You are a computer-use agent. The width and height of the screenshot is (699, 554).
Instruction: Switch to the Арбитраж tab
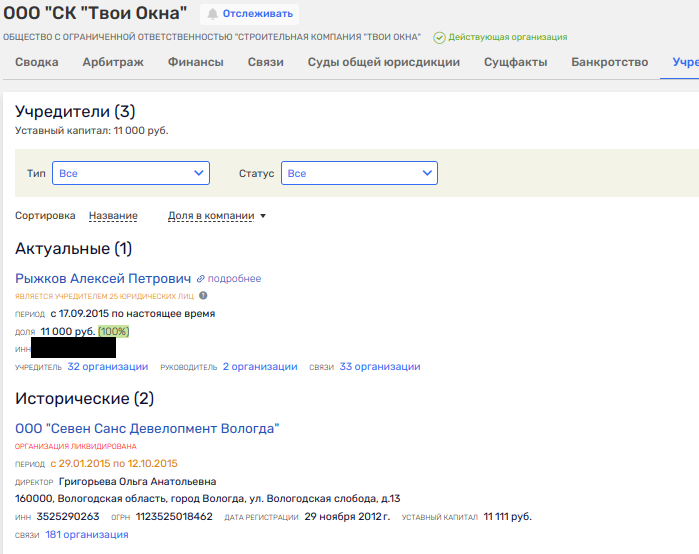(x=113, y=62)
